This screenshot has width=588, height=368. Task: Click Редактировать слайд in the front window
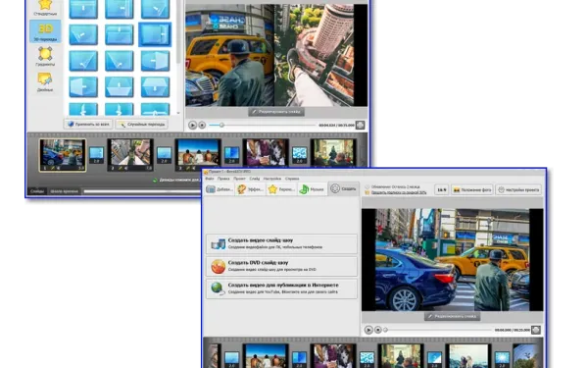(x=452, y=316)
